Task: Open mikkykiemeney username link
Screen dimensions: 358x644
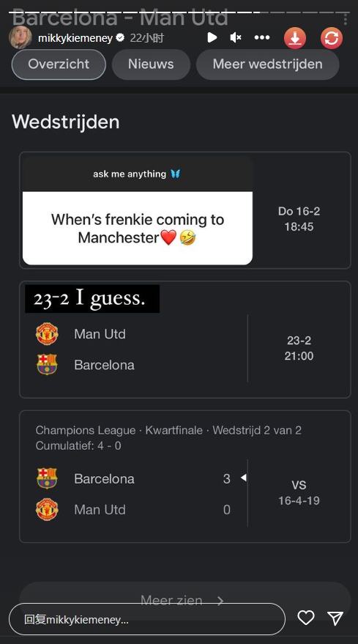Action: (75, 38)
